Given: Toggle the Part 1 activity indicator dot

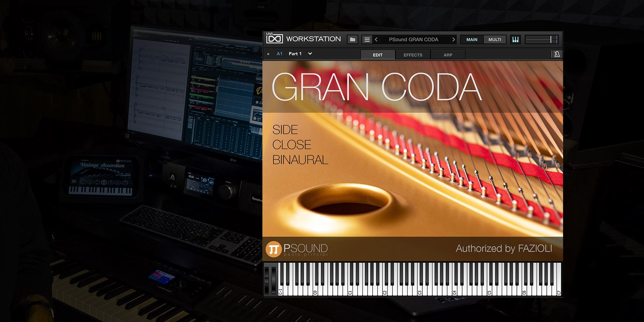Looking at the screenshot, I should [268, 54].
